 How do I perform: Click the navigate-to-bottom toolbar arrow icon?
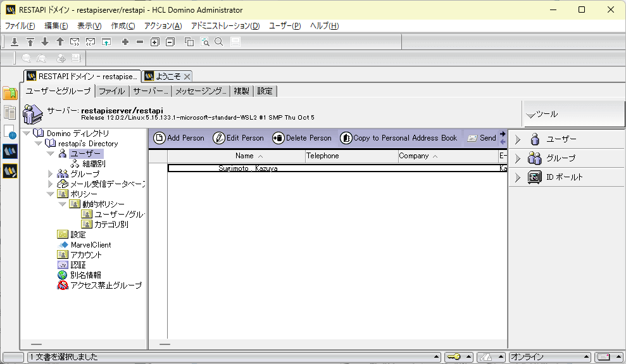click(x=15, y=42)
